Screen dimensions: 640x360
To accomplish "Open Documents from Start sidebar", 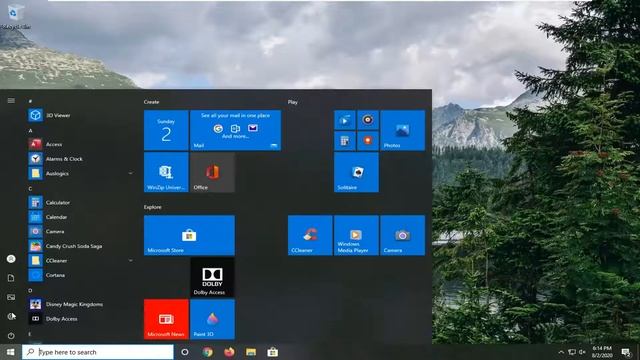I will pyautogui.click(x=11, y=278).
